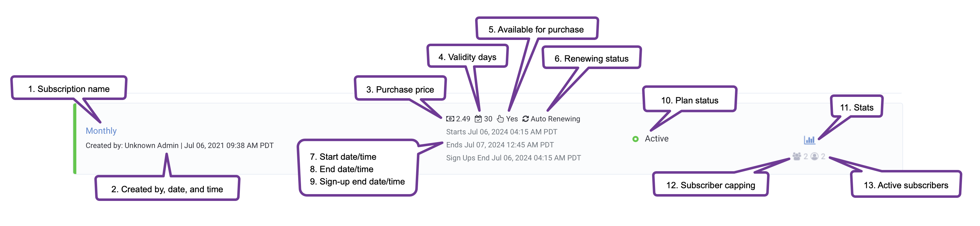Viewport: 980px width, 226px height.
Task: Click the 30 validity days value
Action: click(x=488, y=119)
